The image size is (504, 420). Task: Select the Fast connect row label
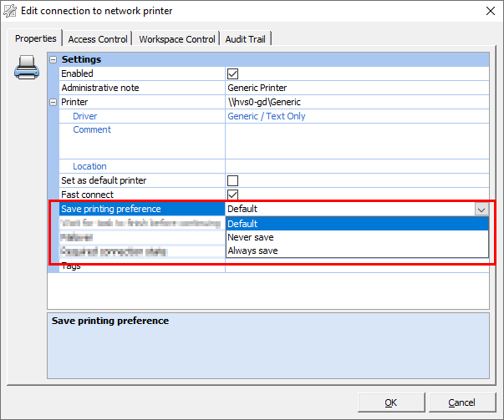pos(142,195)
